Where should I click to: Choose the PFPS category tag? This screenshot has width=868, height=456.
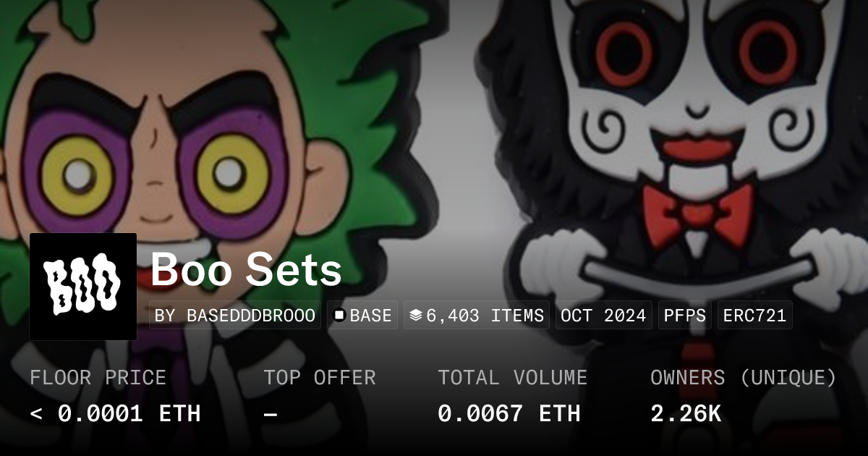coord(684,316)
